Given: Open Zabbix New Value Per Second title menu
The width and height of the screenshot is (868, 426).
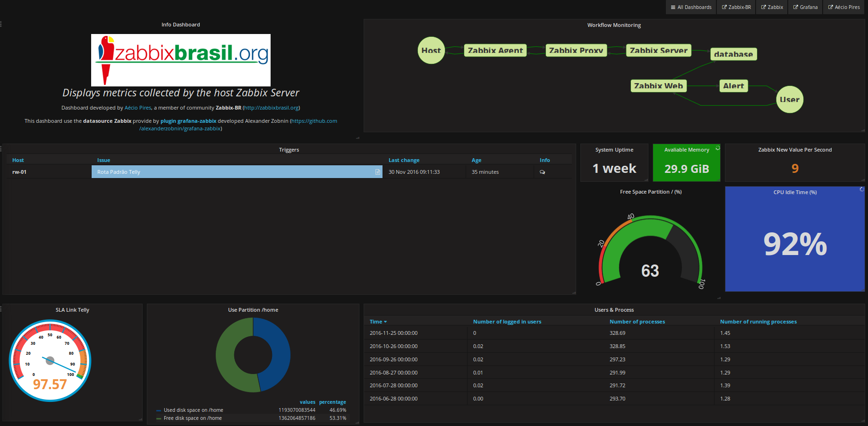Looking at the screenshot, I should pyautogui.click(x=795, y=150).
